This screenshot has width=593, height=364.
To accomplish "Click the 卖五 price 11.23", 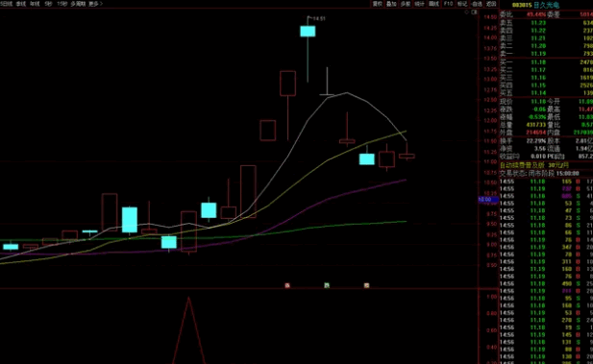I will point(538,23).
